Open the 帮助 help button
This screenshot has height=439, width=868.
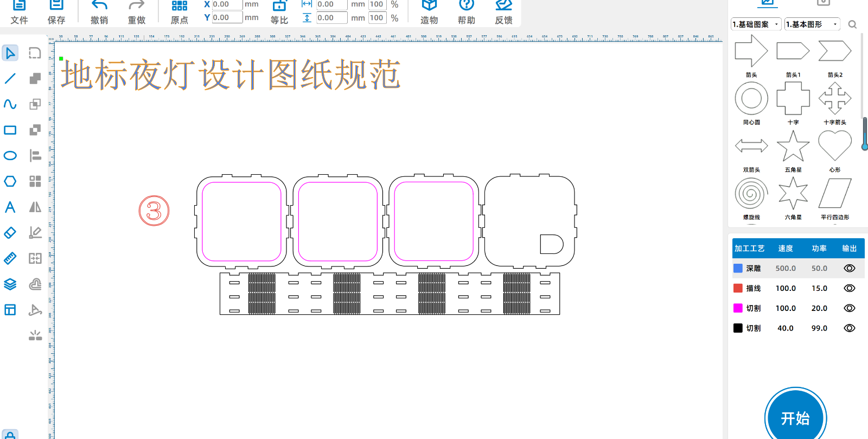[x=467, y=12]
